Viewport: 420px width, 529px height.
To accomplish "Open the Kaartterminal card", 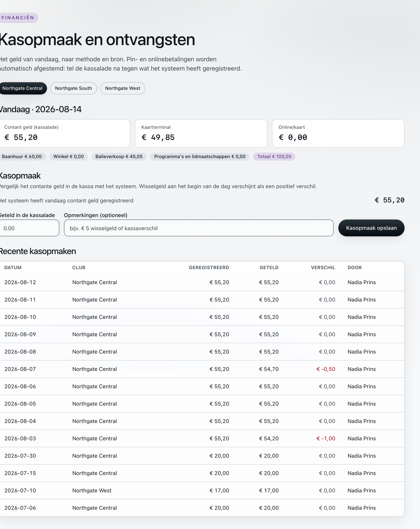I will 201,133.
